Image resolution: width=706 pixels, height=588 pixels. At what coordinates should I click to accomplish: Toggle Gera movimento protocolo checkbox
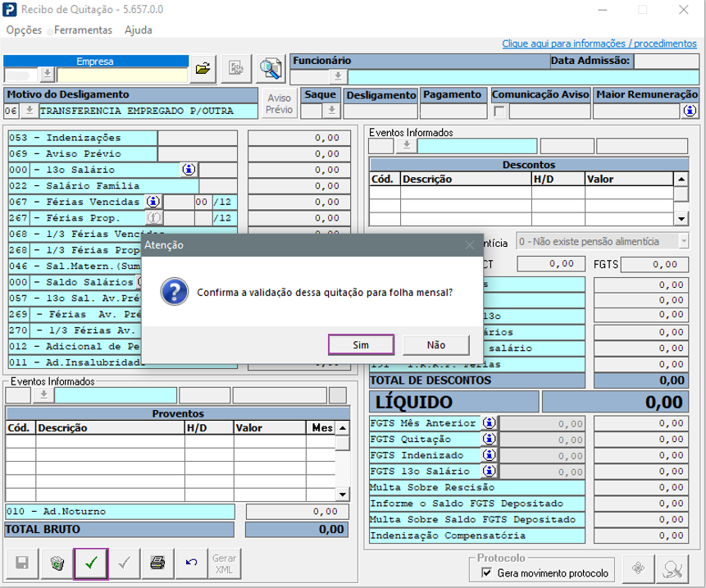[487, 573]
